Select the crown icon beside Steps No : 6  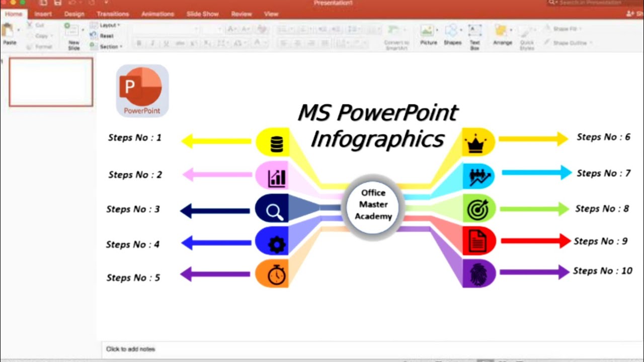475,143
